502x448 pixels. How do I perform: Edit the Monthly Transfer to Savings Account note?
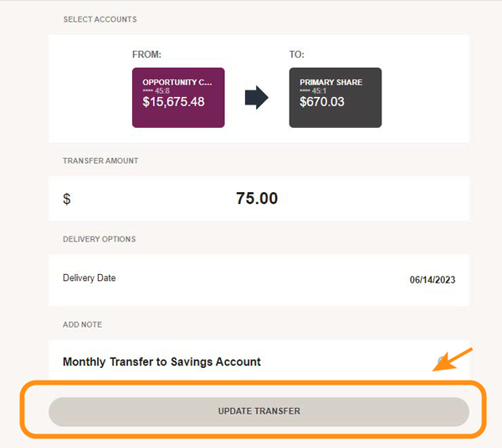click(x=161, y=362)
